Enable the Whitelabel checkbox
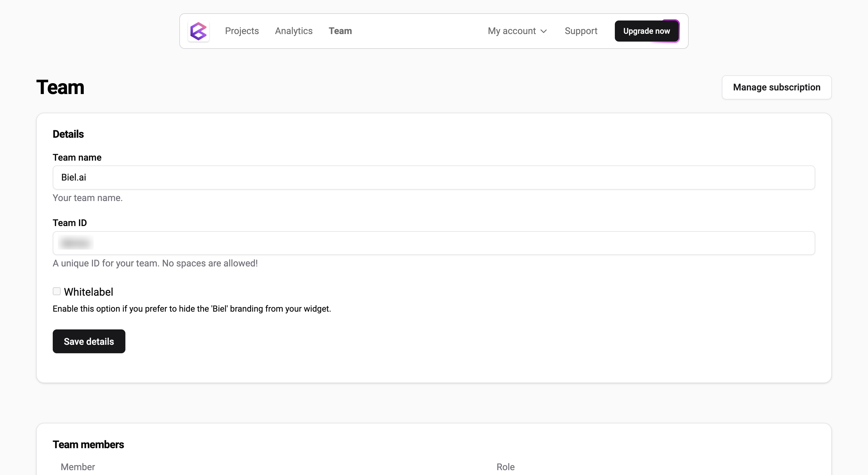868x475 pixels. pyautogui.click(x=57, y=291)
